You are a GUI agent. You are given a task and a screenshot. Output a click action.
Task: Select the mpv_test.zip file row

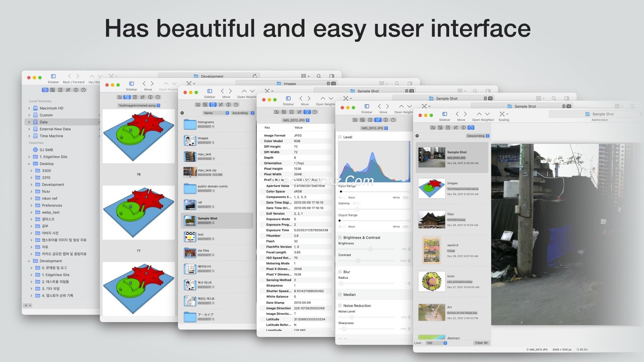tap(217, 173)
